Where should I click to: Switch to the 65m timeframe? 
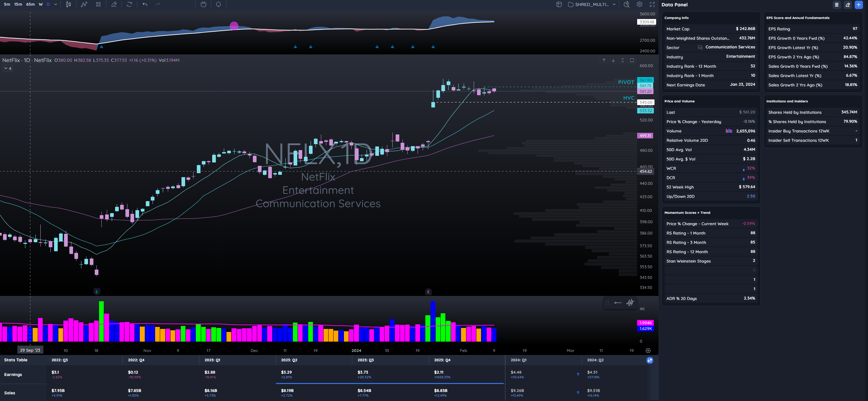[x=30, y=4]
